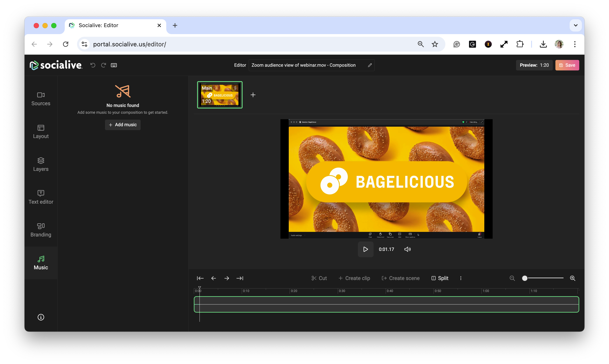Jump playhead to timeline start

click(x=200, y=278)
